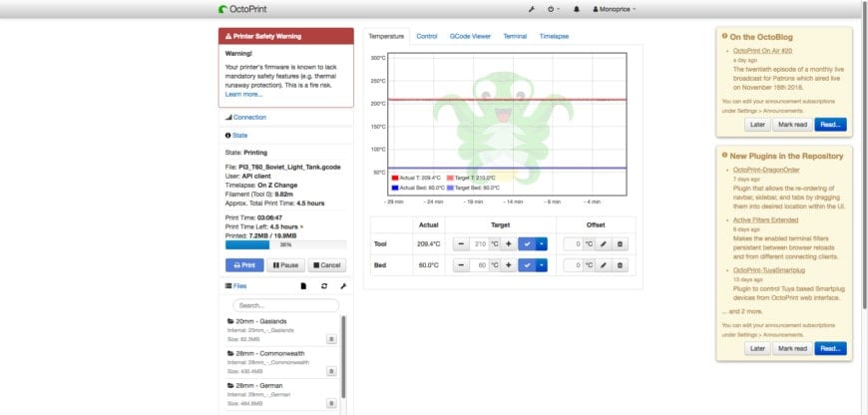Viewport: 868px width, 415px height.
Task: Open OctoPrint settings wrench icon in navbar
Action: [x=531, y=9]
